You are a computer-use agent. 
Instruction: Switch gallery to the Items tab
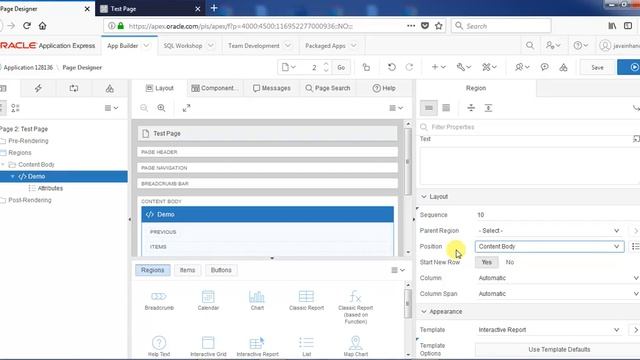(x=187, y=270)
